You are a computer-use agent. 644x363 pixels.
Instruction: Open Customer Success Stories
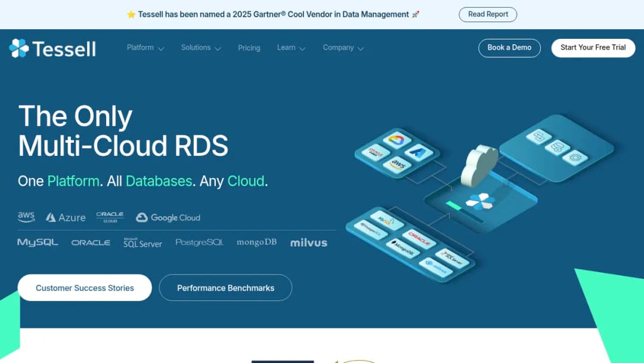pos(85,288)
